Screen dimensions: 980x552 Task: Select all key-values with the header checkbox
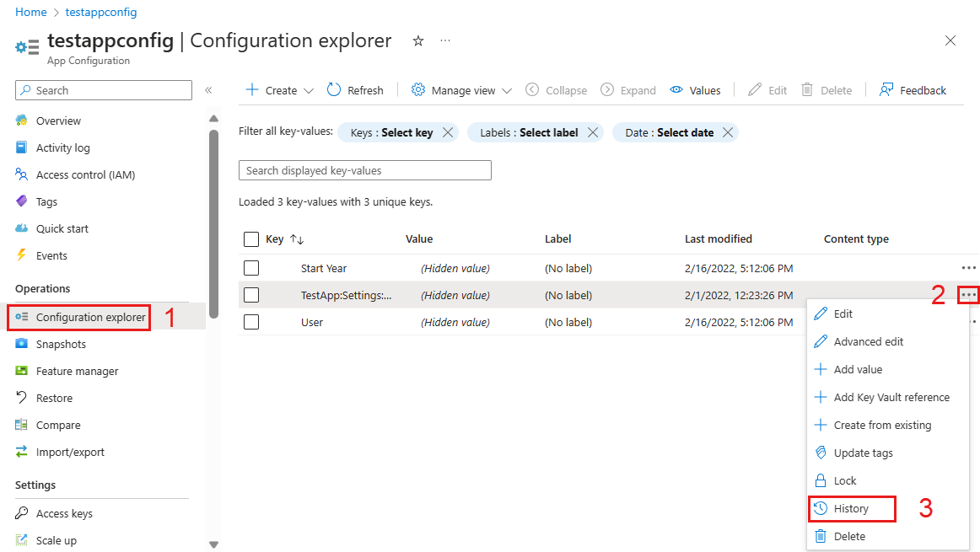coord(250,238)
